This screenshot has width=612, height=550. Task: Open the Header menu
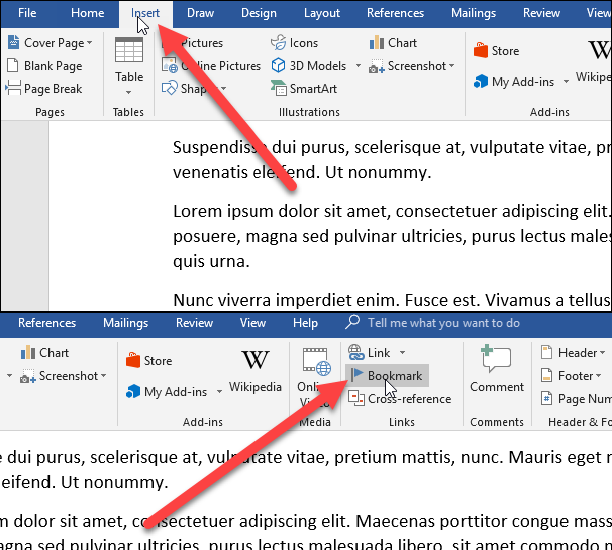[573, 352]
